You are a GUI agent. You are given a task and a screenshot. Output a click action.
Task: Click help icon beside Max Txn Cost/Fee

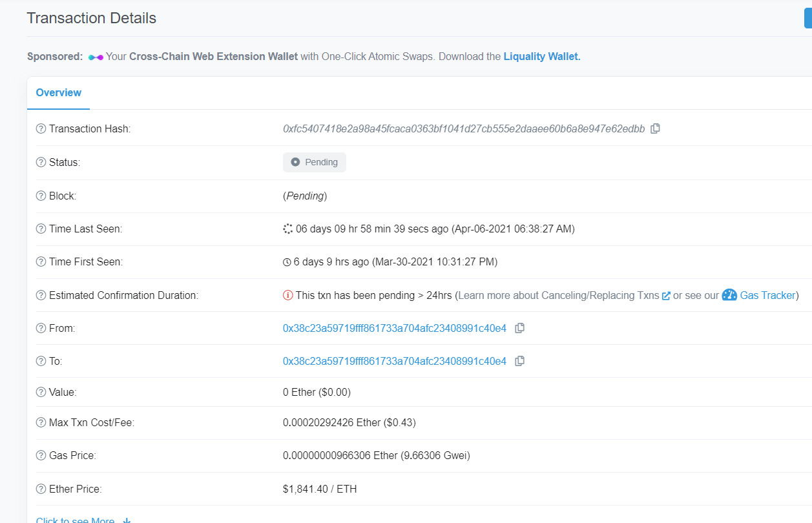click(x=41, y=424)
